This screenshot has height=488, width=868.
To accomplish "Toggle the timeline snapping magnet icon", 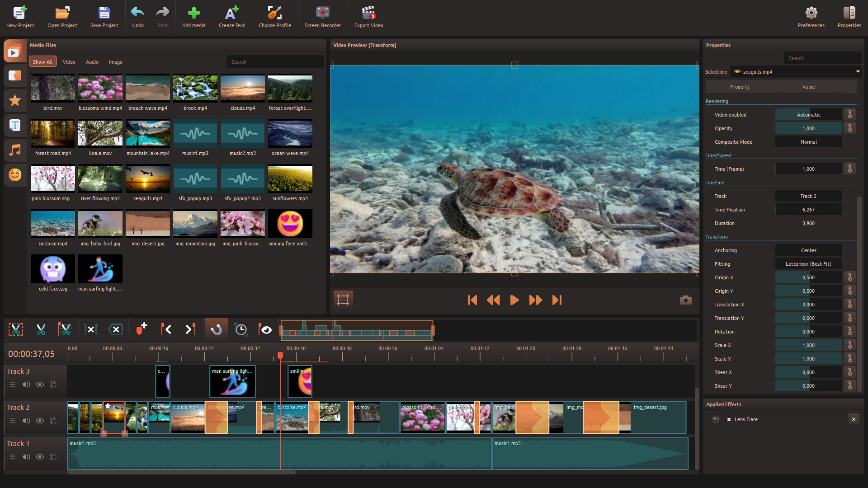I will [x=216, y=329].
